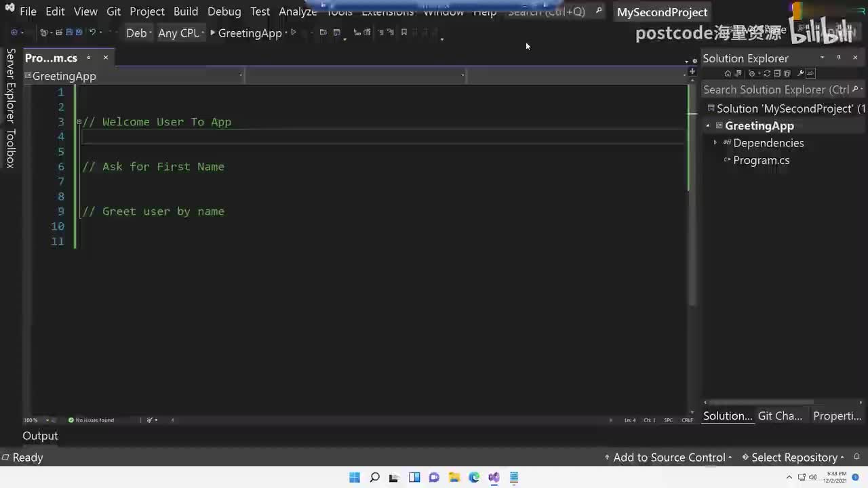The height and width of the screenshot is (488, 868).
Task: Click the '// Greet user by name' comment
Action: [x=153, y=211]
